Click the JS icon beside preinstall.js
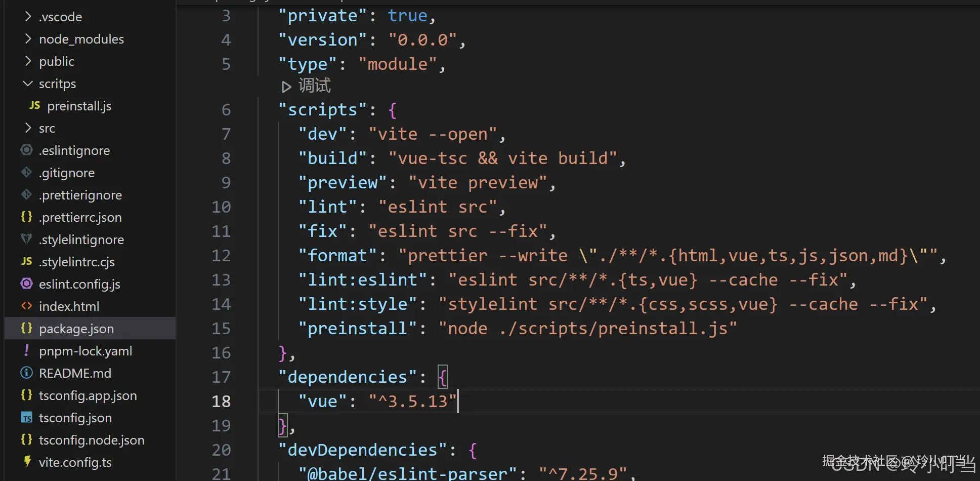The width and height of the screenshot is (980, 481). 34,105
